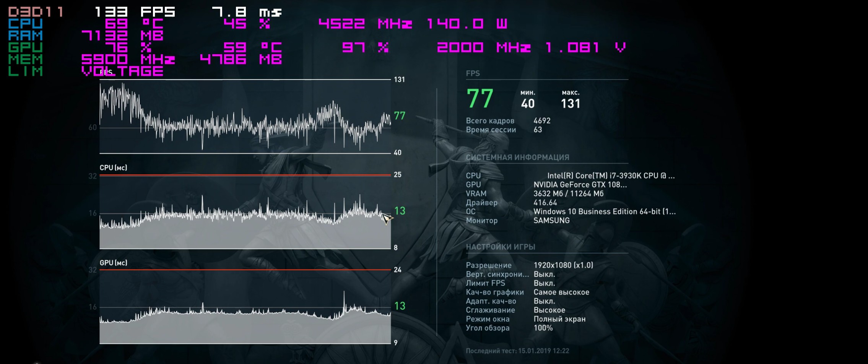Click the Верт. синхрони... value Выкл.
The image size is (868, 364).
pos(544,274)
